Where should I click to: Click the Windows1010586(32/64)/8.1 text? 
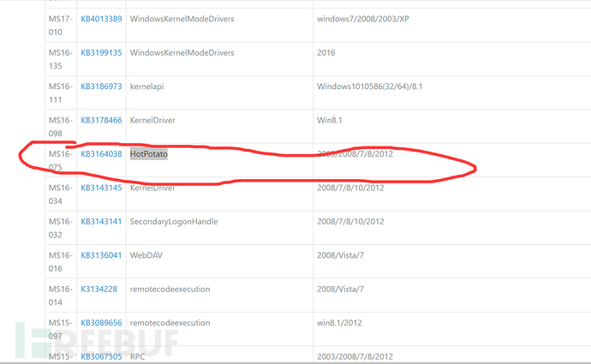coord(370,87)
